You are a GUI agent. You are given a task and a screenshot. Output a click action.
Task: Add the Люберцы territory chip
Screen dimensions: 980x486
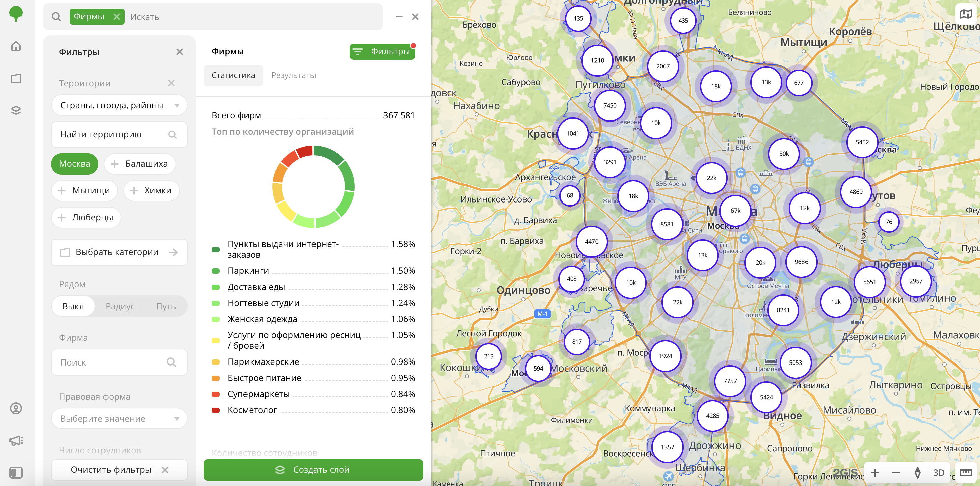click(x=86, y=217)
